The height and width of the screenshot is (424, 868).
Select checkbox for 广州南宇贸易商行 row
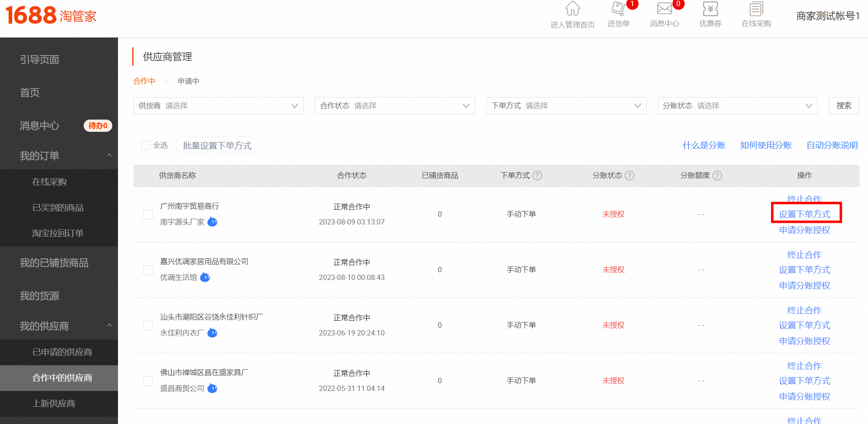click(148, 214)
